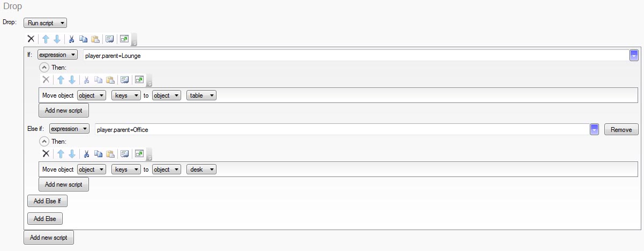This screenshot has height=251, width=644.
Task: Click the code view icon above the table move script
Action: [x=124, y=80]
